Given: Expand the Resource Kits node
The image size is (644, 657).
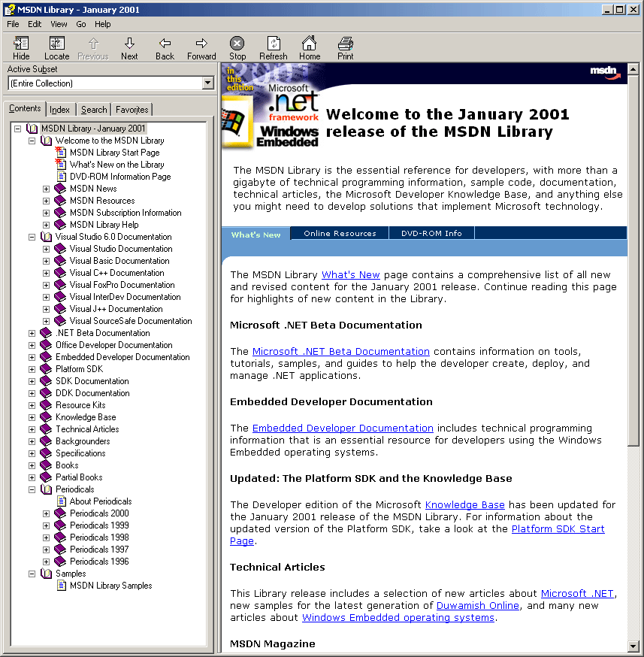Looking at the screenshot, I should 32,405.
